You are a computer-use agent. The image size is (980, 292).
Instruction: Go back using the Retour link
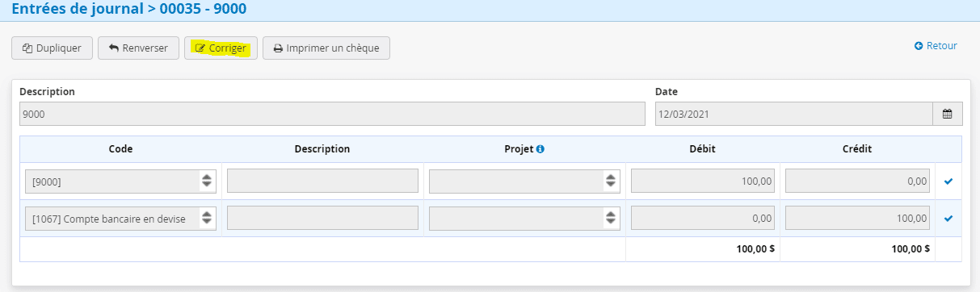click(936, 46)
